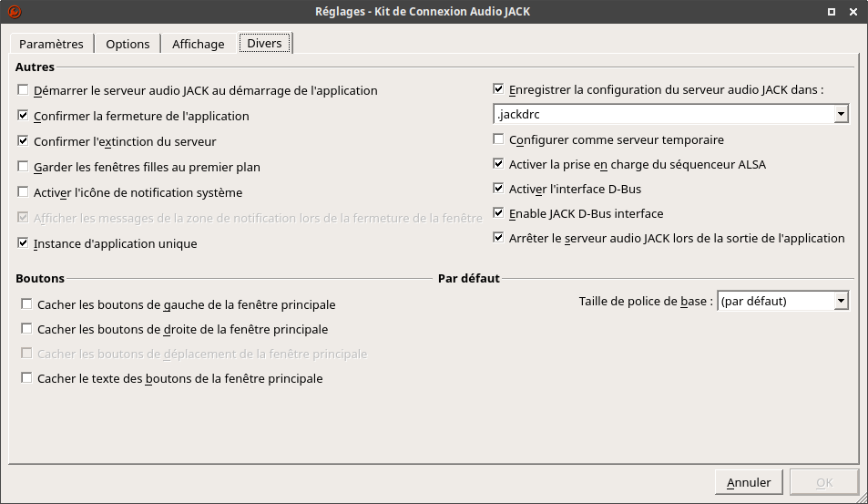Enable Garder les fenêtres filles au premier plan
The height and width of the screenshot is (504, 868).
click(x=24, y=167)
